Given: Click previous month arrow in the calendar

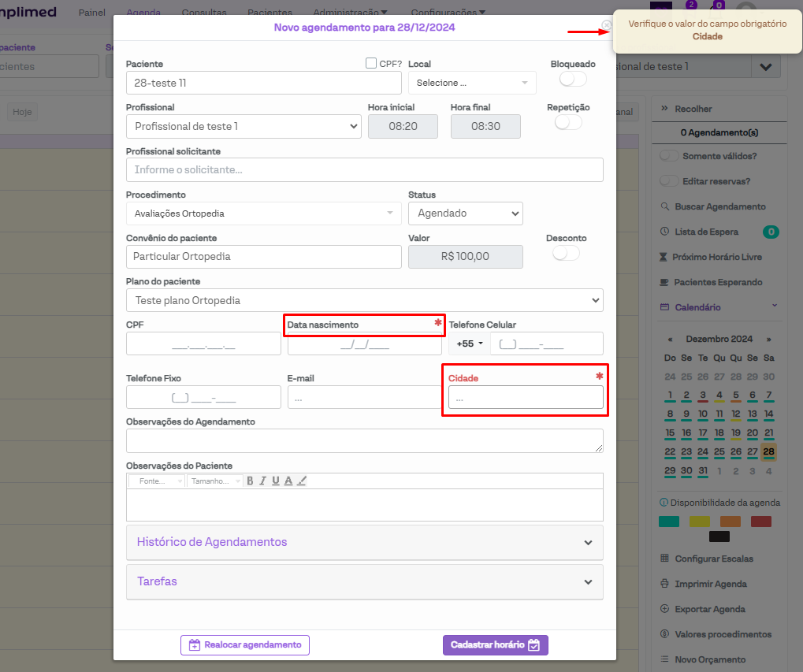Looking at the screenshot, I should (671, 339).
